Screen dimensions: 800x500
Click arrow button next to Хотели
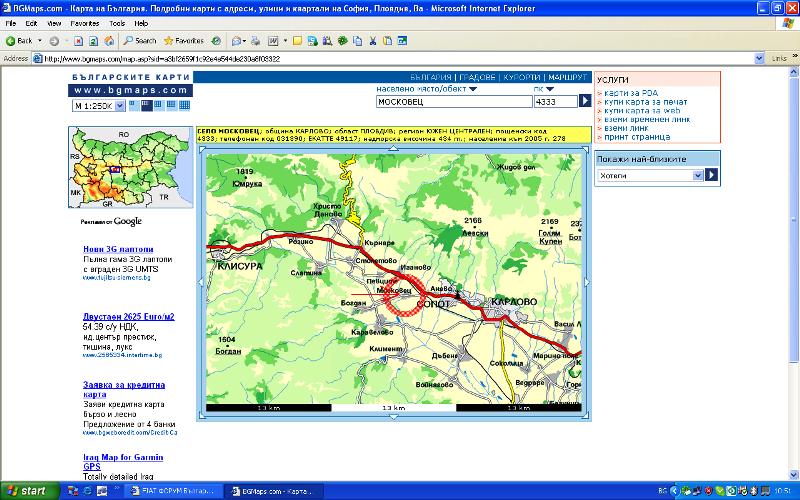tap(711, 174)
